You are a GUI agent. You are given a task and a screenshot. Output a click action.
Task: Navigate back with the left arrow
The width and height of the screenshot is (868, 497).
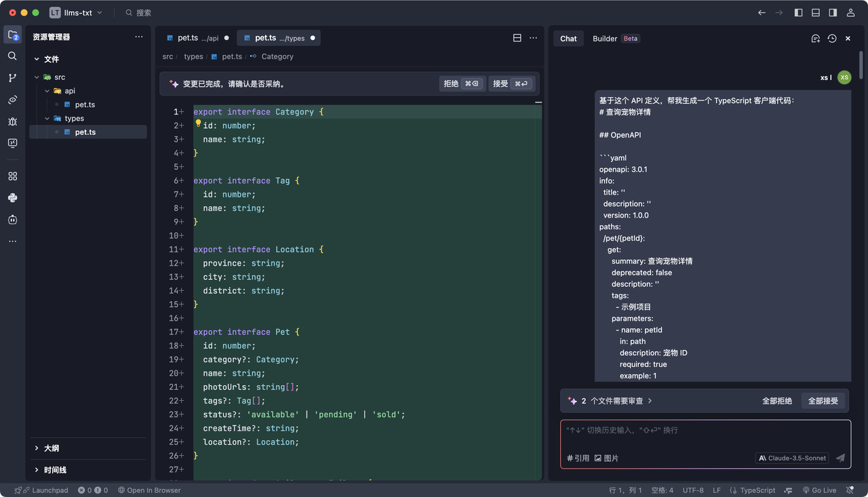pos(762,12)
